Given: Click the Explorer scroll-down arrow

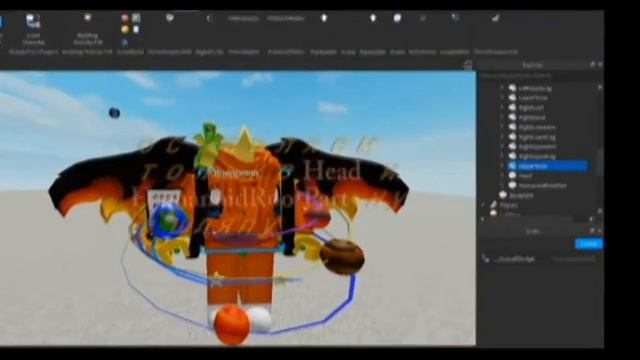Looking at the screenshot, I should coord(600,211).
